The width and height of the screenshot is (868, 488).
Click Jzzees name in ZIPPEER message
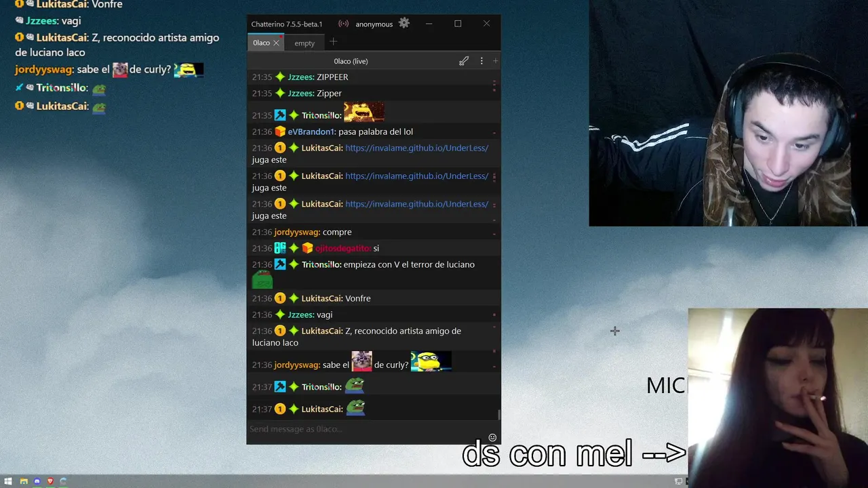coord(300,77)
